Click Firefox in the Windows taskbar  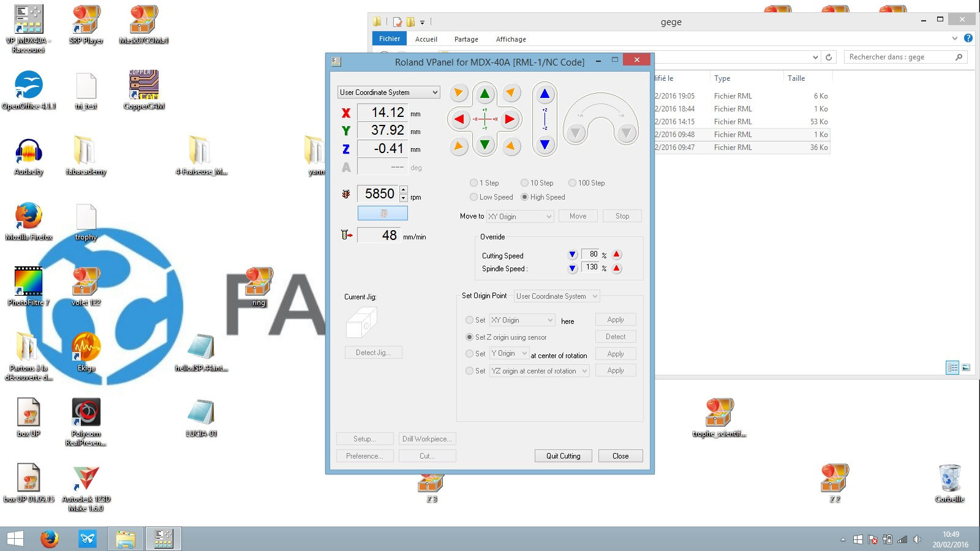pos(50,539)
